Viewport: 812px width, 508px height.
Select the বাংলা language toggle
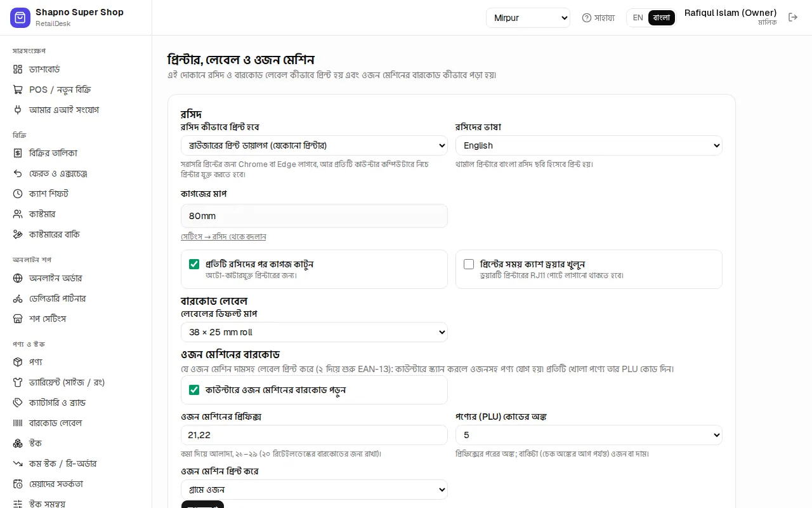[662, 18]
